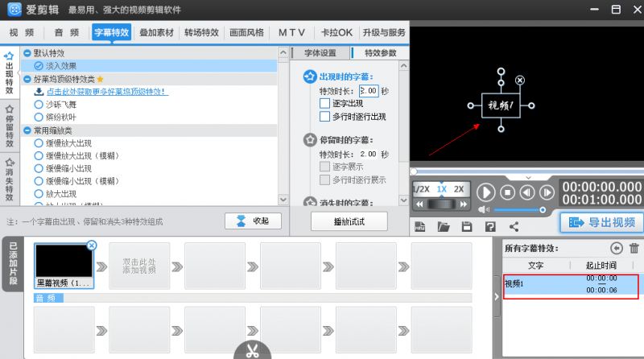This screenshot has height=359, width=644.
Task: Click the 导出视频 export button
Action: click(601, 222)
